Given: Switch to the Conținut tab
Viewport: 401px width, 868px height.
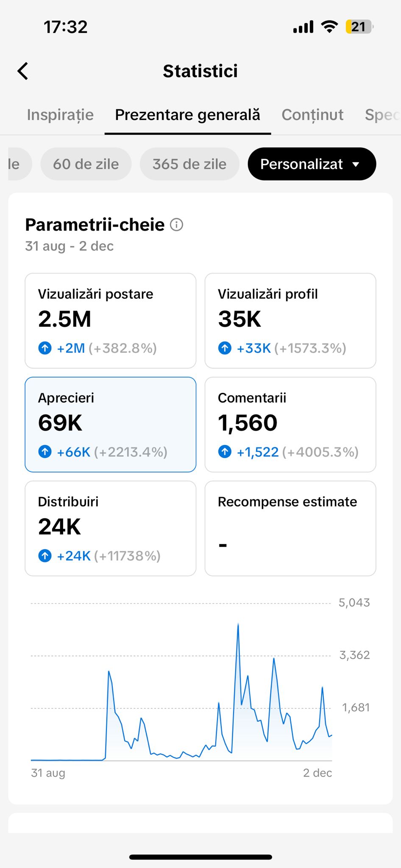Looking at the screenshot, I should click(x=312, y=115).
